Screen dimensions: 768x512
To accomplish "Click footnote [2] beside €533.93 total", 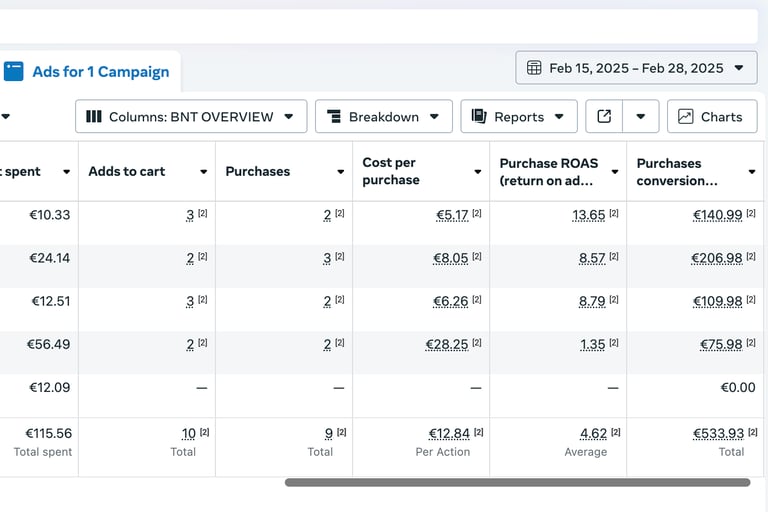I will 753,432.
